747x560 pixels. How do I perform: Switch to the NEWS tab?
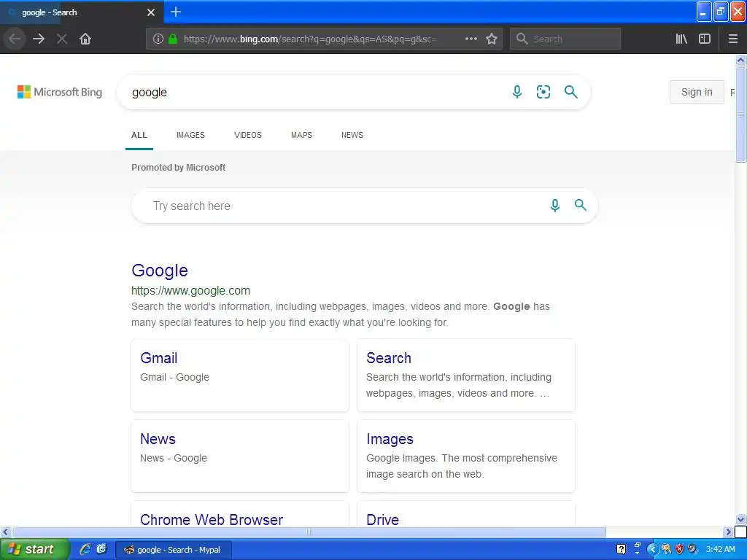352,135
